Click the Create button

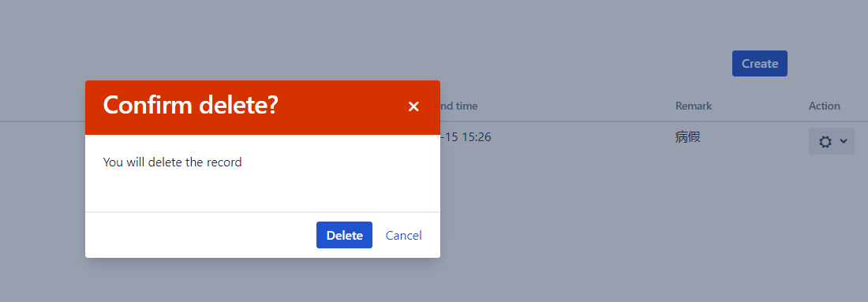pyautogui.click(x=759, y=64)
